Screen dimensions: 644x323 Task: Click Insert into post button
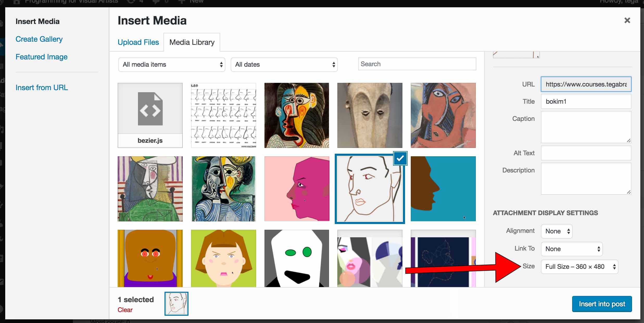(602, 304)
